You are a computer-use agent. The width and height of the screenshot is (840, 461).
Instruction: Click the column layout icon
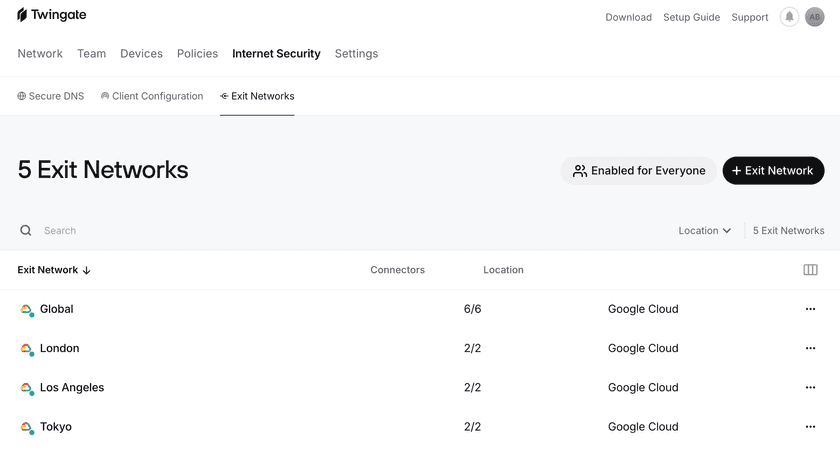[x=810, y=270]
